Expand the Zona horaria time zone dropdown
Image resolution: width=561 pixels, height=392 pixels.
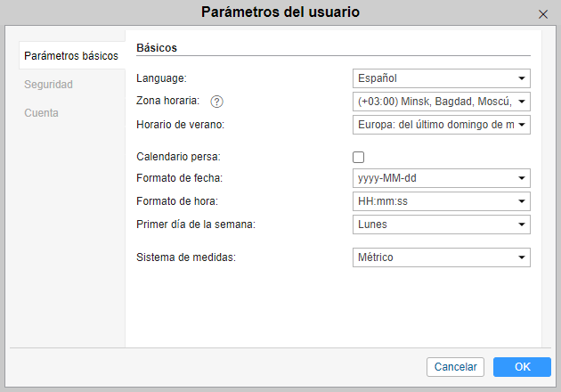[441, 102]
